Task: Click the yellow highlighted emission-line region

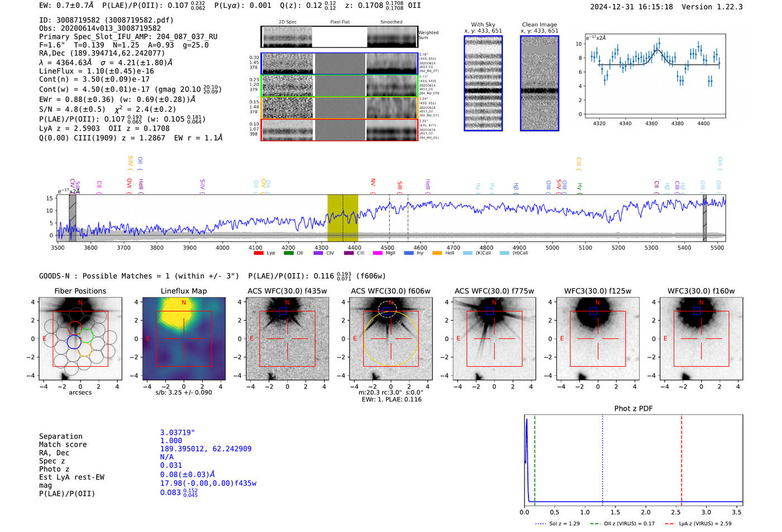Action: (342, 218)
